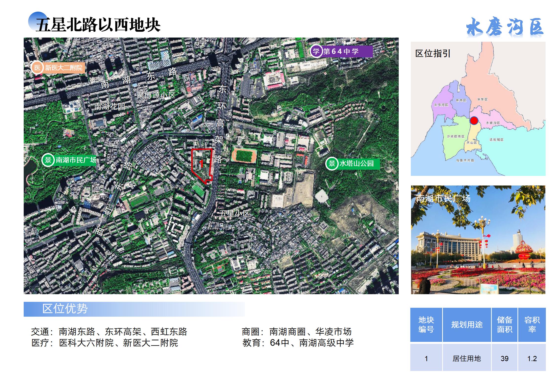Screen dimensions: 554x392
Task: Click the green 景 icon beside 水塔山公园
Action: coord(332,164)
